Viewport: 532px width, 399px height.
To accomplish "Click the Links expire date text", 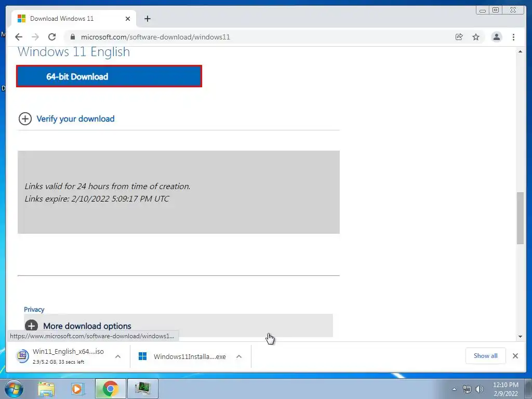I will tap(97, 198).
